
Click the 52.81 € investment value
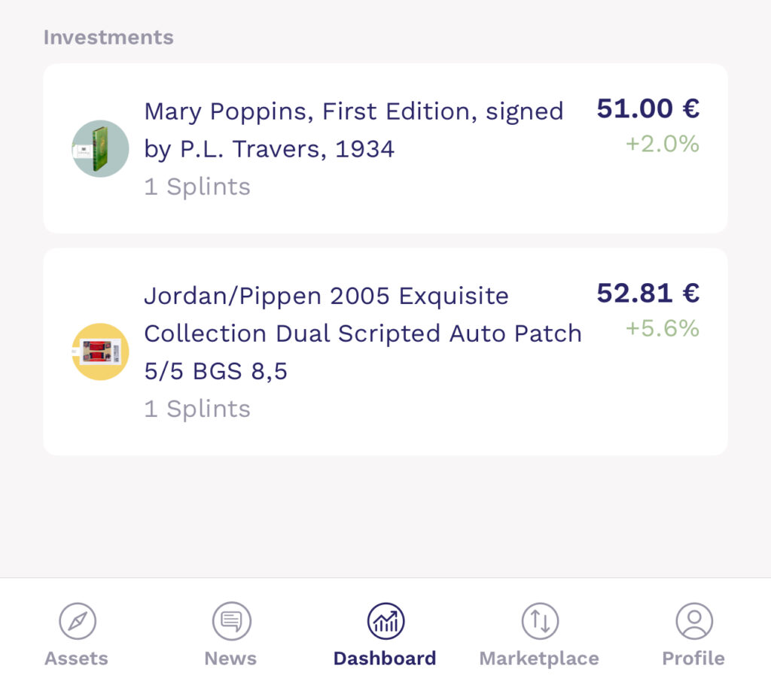[648, 294]
